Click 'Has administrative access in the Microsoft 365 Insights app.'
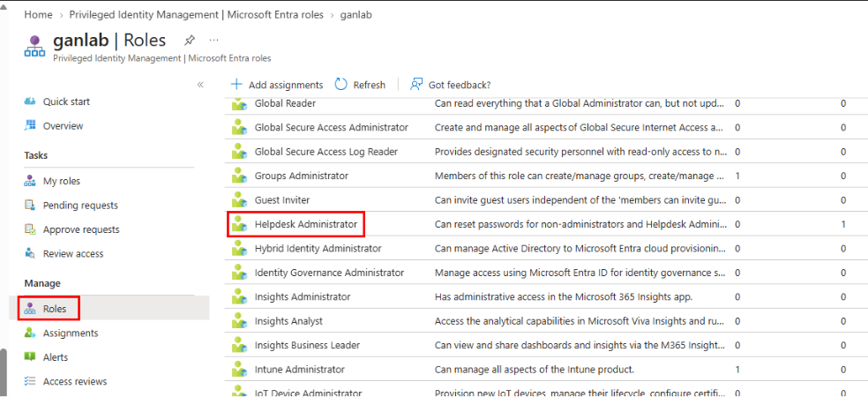868x397 pixels. point(564,296)
